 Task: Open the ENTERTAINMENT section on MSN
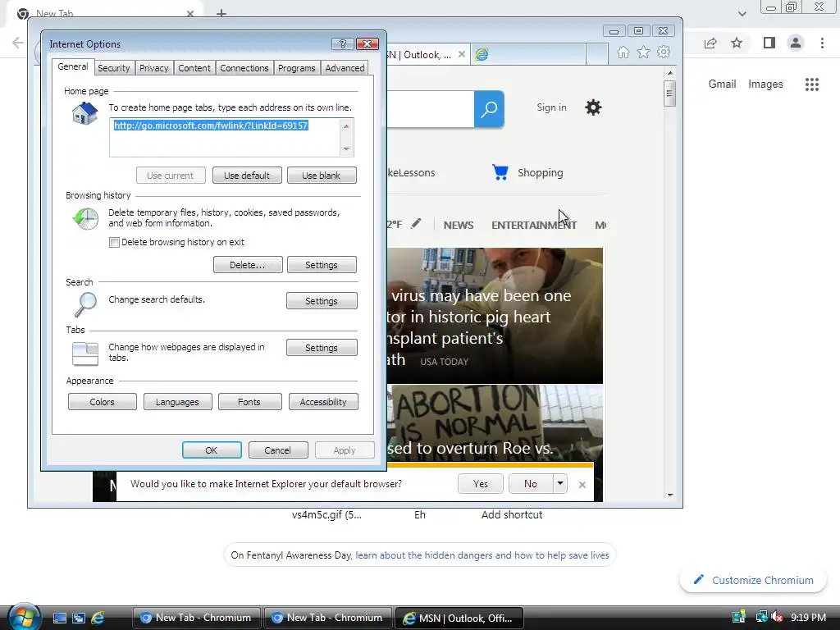coord(534,225)
